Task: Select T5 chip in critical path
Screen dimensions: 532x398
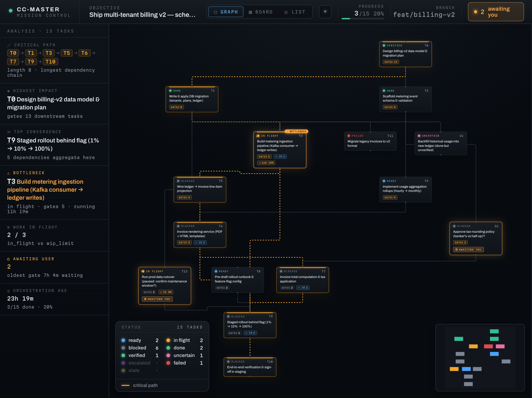Action: pos(67,53)
